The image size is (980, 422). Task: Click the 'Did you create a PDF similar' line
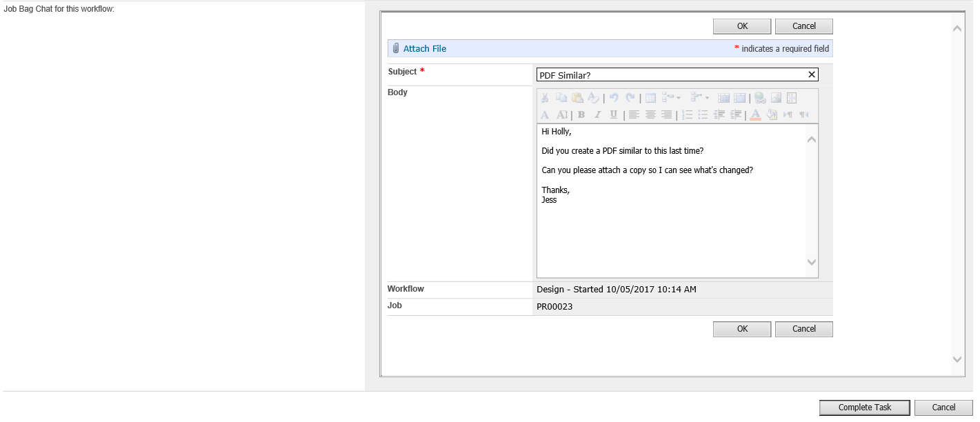(623, 151)
